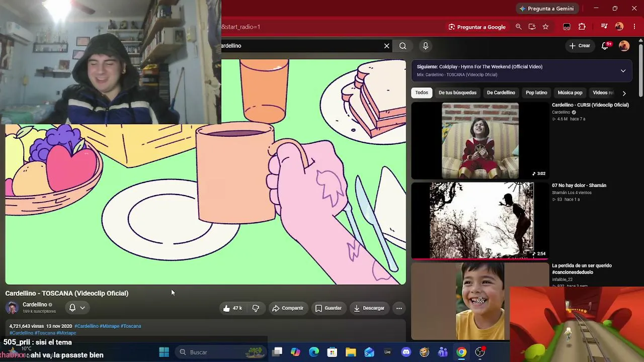Open Chrome extensions puzzle icon
The height and width of the screenshot is (362, 644).
click(582, 27)
